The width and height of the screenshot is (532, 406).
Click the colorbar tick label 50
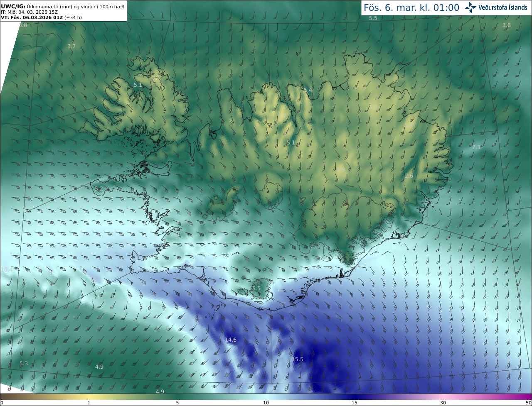529,403
